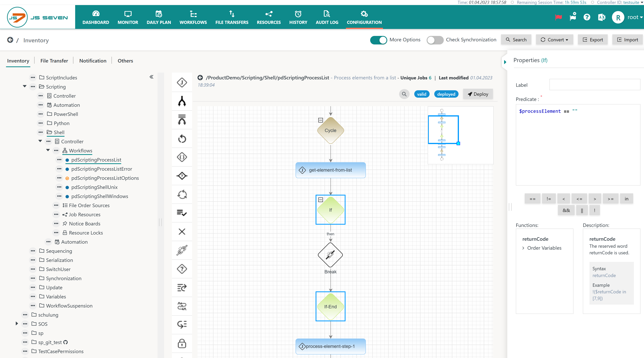
Task: Open Notice Boards in the tree
Action: (x=84, y=223)
